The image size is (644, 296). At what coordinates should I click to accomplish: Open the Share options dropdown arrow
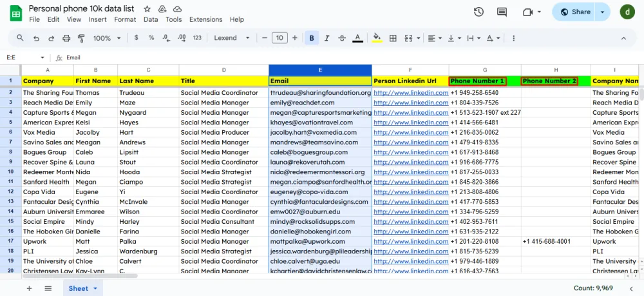coord(603,12)
